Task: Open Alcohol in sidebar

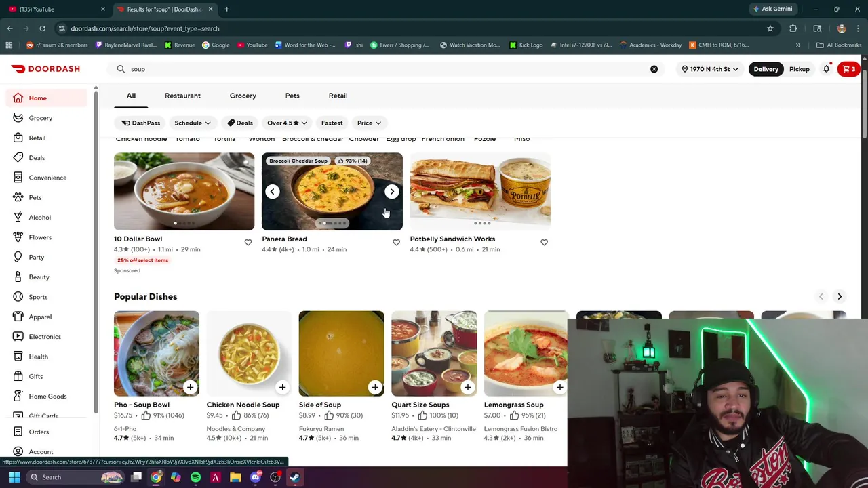Action: click(47, 218)
